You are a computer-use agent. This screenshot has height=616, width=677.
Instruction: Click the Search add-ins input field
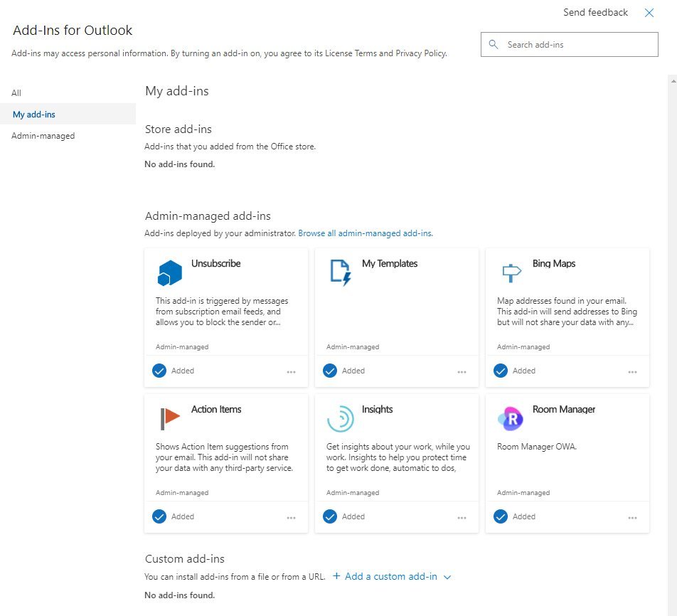(570, 44)
